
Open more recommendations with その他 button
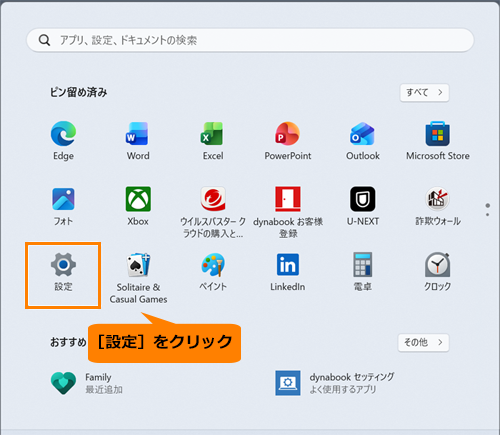click(x=423, y=342)
